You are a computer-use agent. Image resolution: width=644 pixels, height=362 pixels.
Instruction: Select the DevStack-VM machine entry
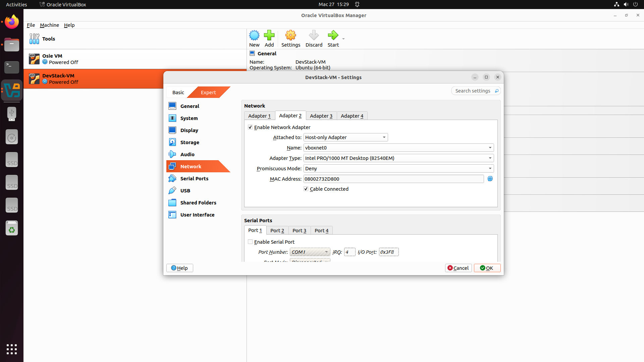[94, 79]
